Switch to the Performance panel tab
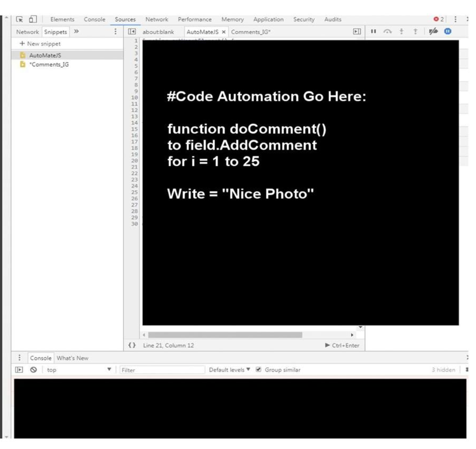The width and height of the screenshot is (476, 449). [x=195, y=19]
